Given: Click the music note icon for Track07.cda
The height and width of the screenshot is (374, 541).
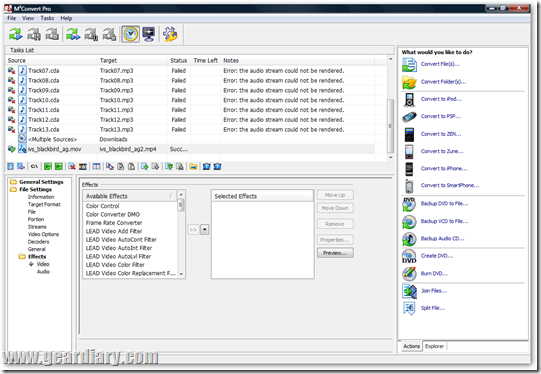Looking at the screenshot, I should pyautogui.click(x=22, y=70).
